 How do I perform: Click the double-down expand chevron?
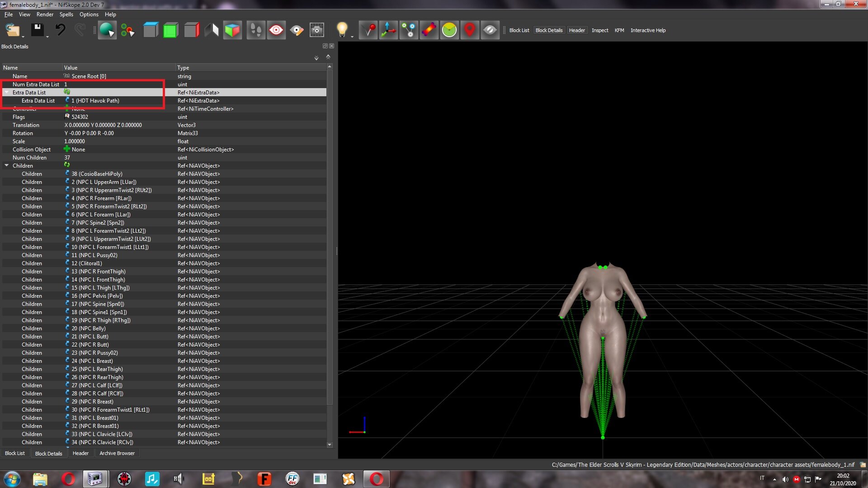(316, 58)
